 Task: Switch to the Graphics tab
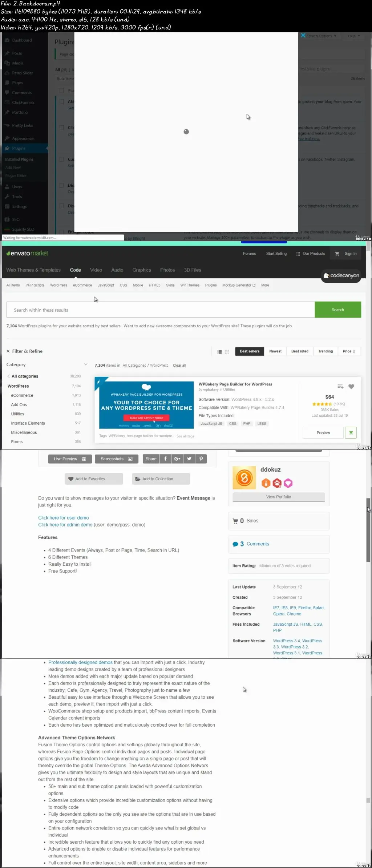[142, 270]
